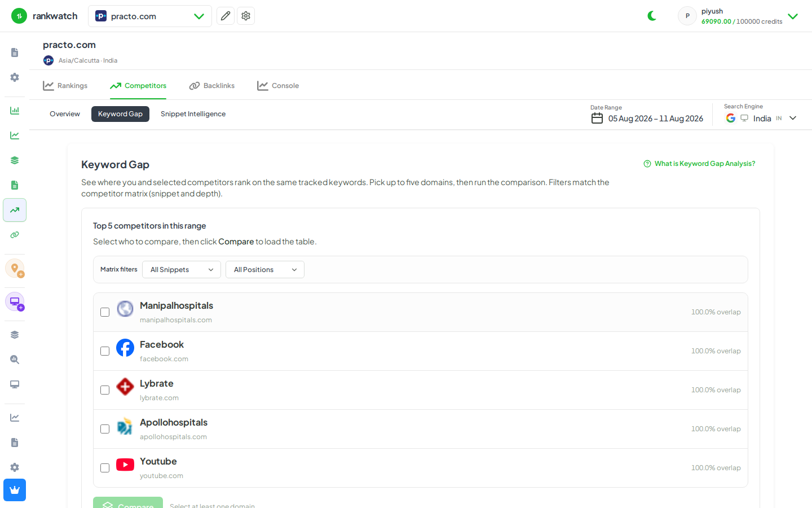The height and width of the screenshot is (508, 812).
Task: Open the magnifier chart search sidebar icon
Action: [x=15, y=360]
